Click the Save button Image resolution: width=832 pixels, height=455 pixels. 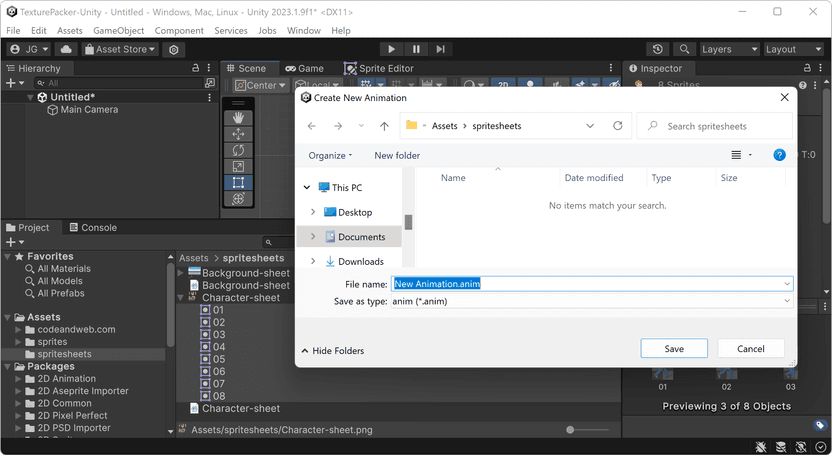click(674, 348)
